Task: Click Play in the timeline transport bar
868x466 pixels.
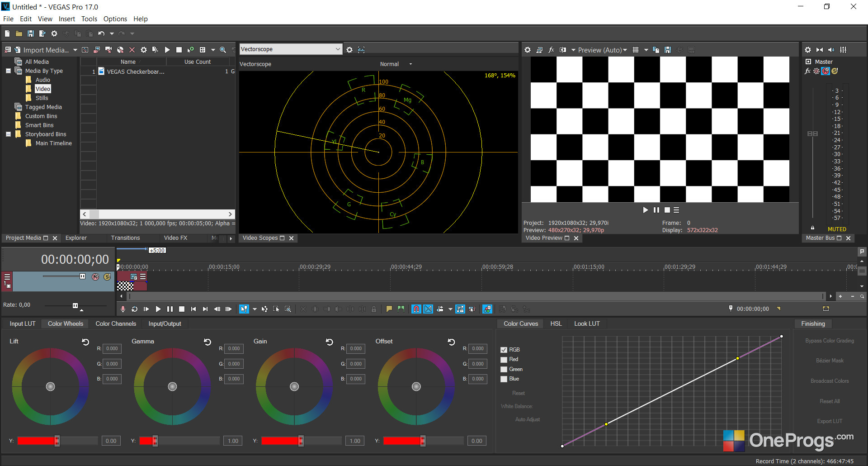Action: click(158, 309)
